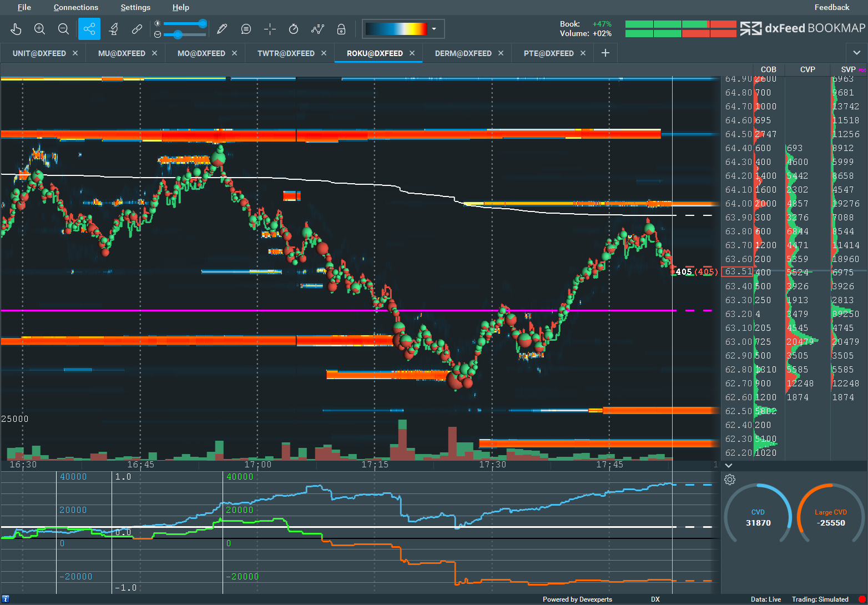Click the heatmap color gradient swatch
This screenshot has width=868, height=605.
pyautogui.click(x=396, y=29)
